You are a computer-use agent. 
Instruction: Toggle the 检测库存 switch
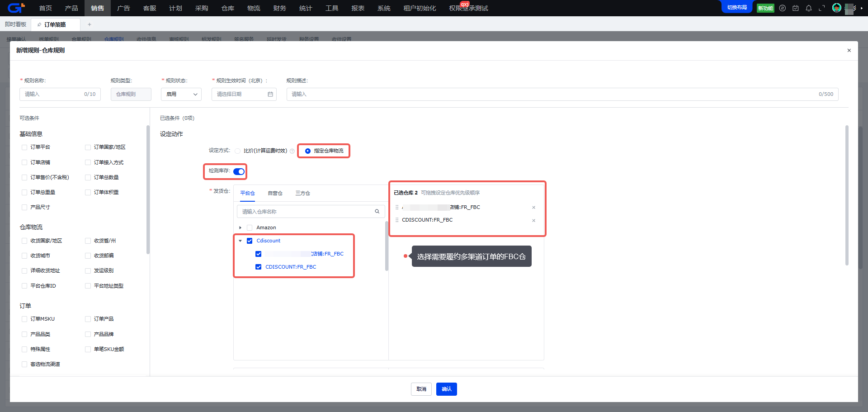239,171
